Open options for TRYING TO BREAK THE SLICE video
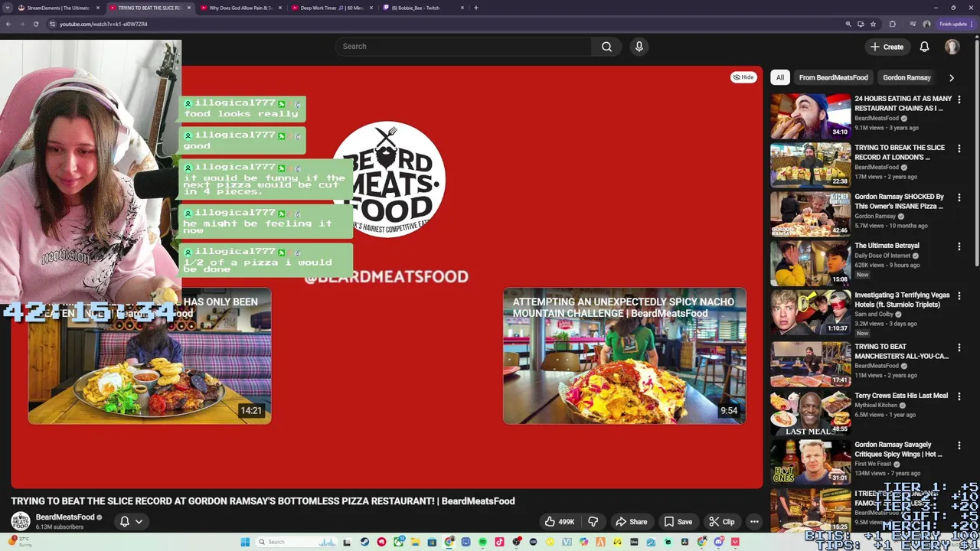The width and height of the screenshot is (980, 551). pos(959,148)
